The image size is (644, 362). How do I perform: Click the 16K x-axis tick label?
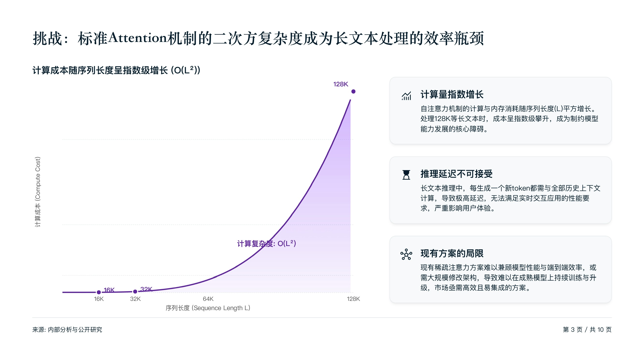click(99, 299)
